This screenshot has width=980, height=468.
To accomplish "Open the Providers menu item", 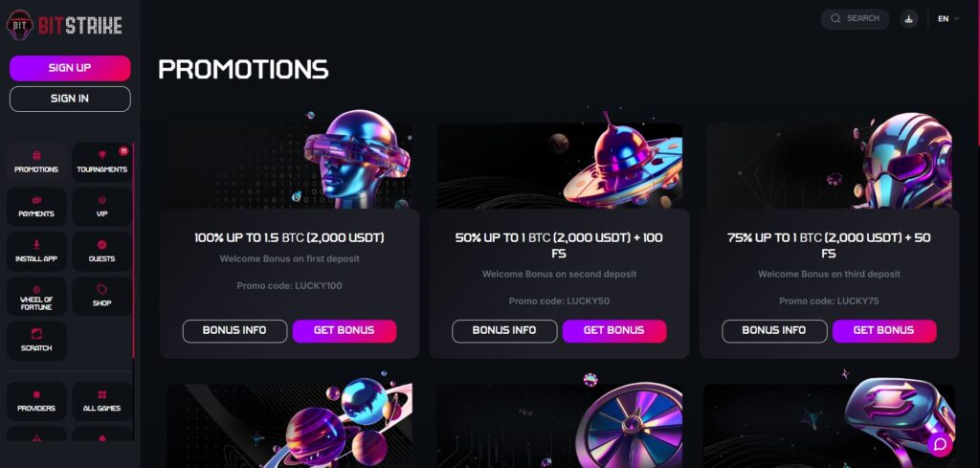I will (x=36, y=400).
